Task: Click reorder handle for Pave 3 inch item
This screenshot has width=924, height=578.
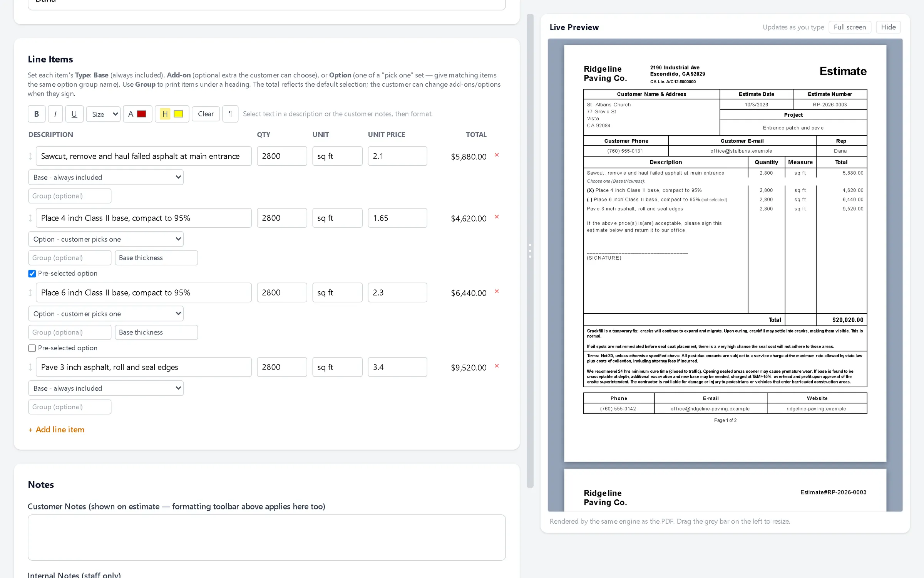Action: [x=30, y=367]
